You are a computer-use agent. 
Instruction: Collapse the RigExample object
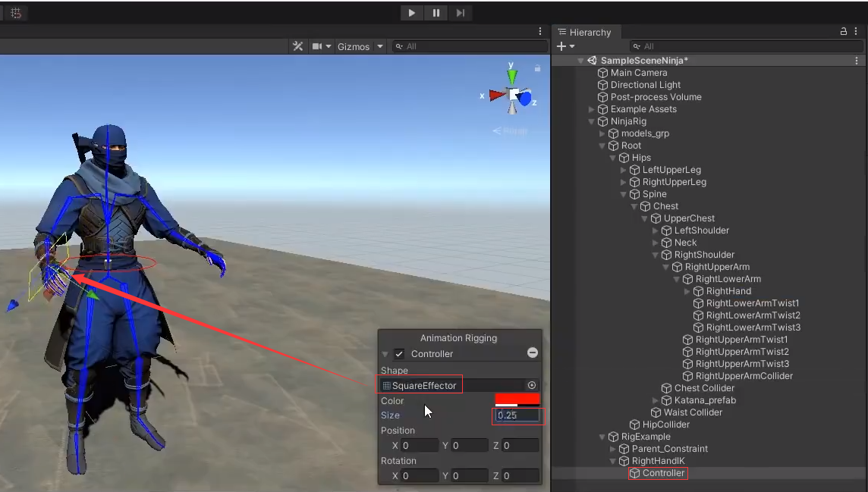pos(602,437)
